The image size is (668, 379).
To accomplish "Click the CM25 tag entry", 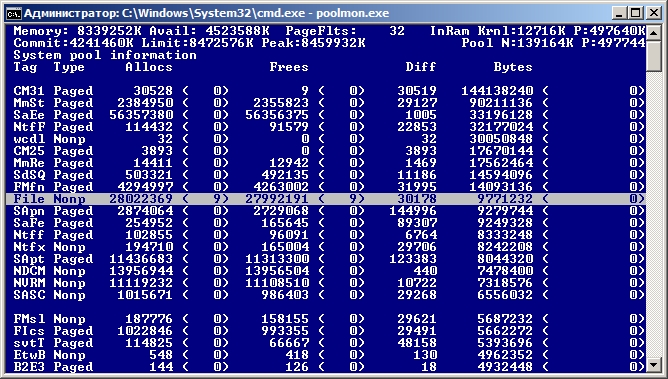I will coord(29,151).
